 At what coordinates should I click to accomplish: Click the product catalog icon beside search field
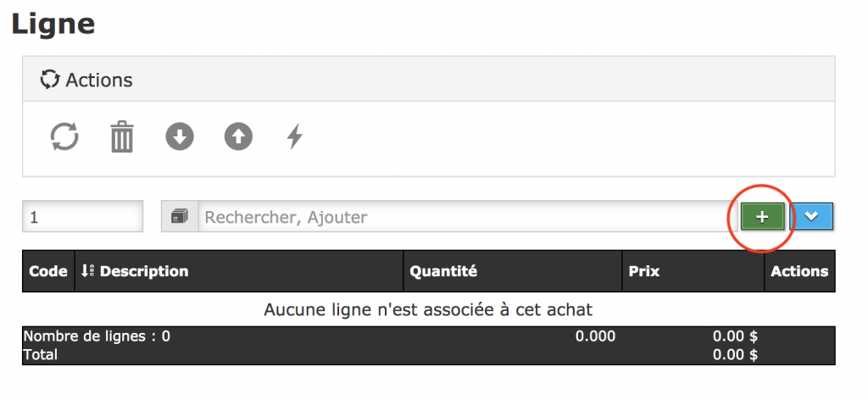pos(179,217)
